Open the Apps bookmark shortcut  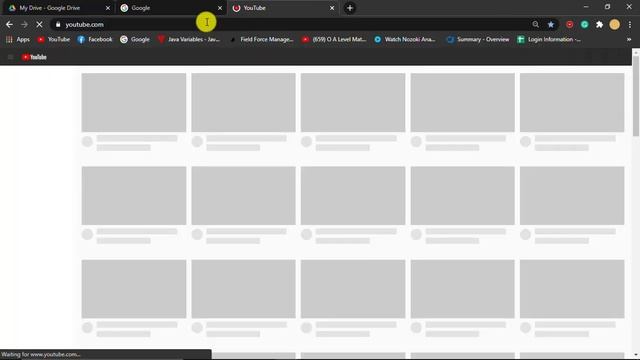point(18,39)
